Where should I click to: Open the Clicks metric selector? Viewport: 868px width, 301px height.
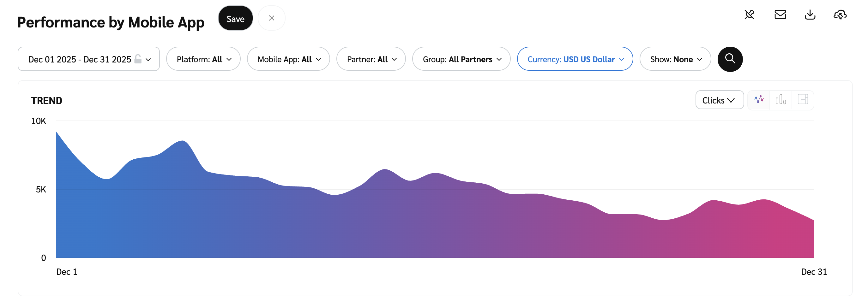click(x=719, y=100)
